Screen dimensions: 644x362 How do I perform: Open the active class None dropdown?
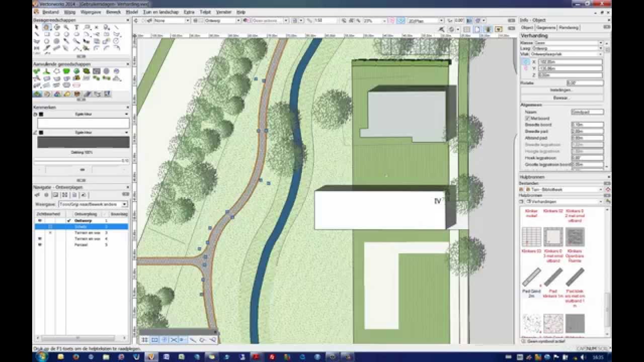pyautogui.click(x=172, y=21)
